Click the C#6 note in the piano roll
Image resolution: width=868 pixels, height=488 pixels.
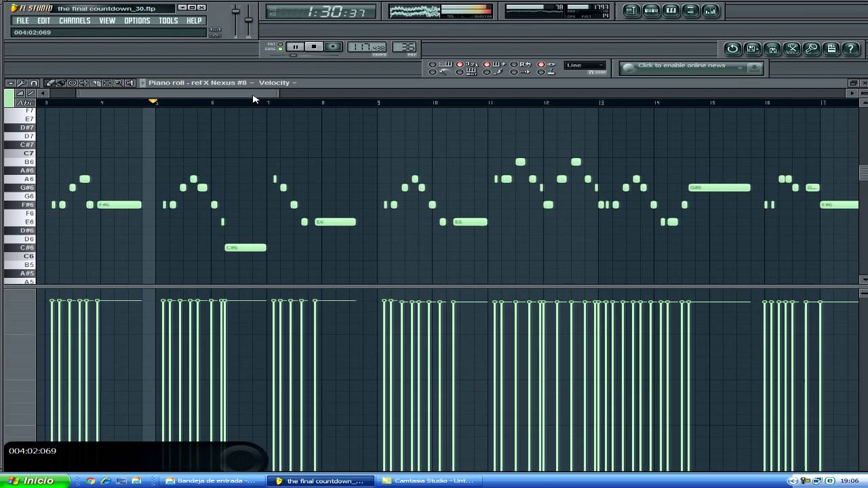pos(245,247)
